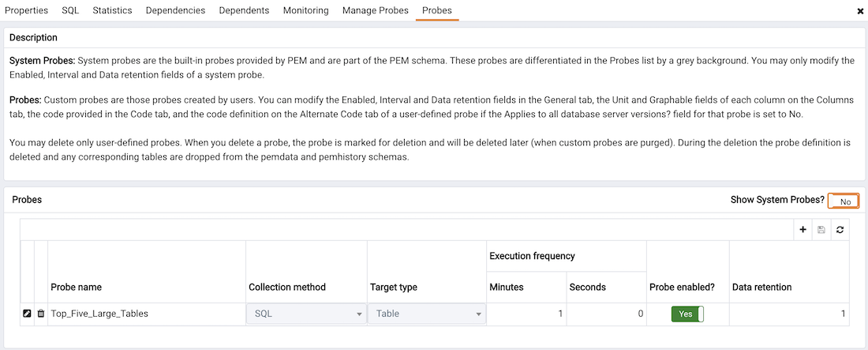The image size is (868, 350).
Task: View the Dependents tab
Action: [244, 10]
